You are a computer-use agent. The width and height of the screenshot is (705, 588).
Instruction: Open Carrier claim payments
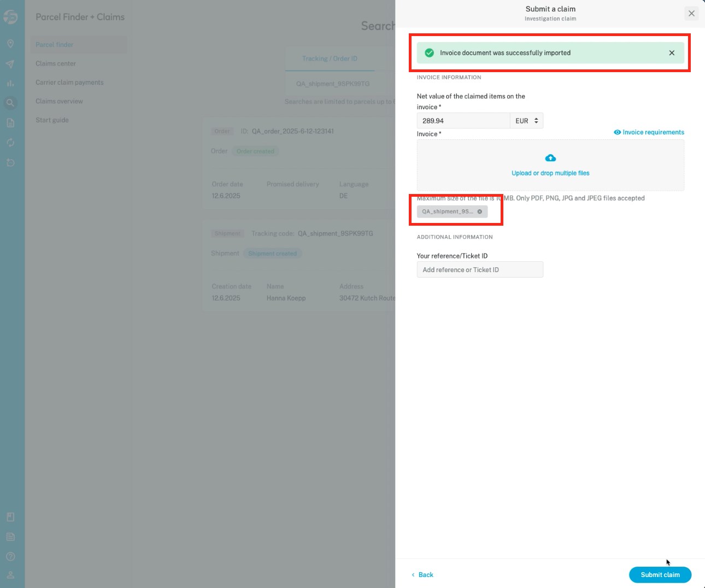(69, 83)
